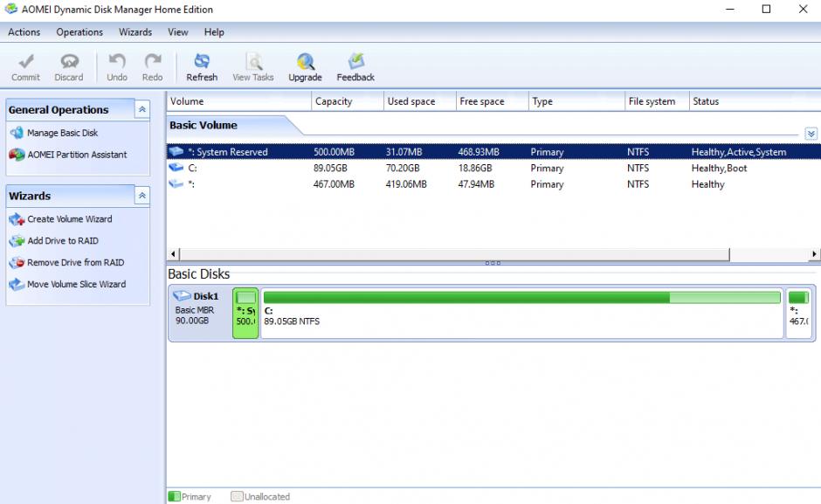The image size is (821, 504).
Task: Click the Healthy,Boot status cell
Action: 719,168
